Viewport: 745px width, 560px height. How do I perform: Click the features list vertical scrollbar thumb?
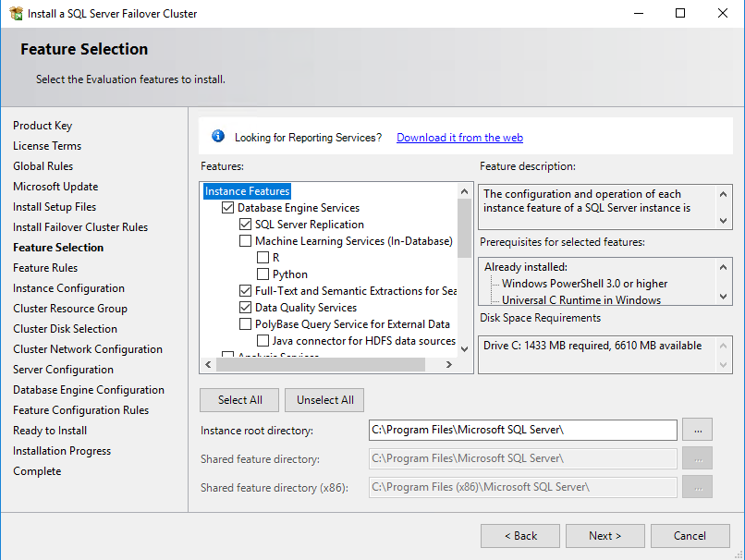(x=464, y=228)
